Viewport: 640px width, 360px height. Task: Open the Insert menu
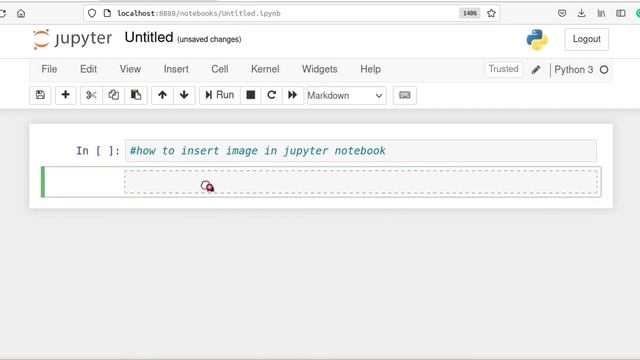click(x=176, y=69)
